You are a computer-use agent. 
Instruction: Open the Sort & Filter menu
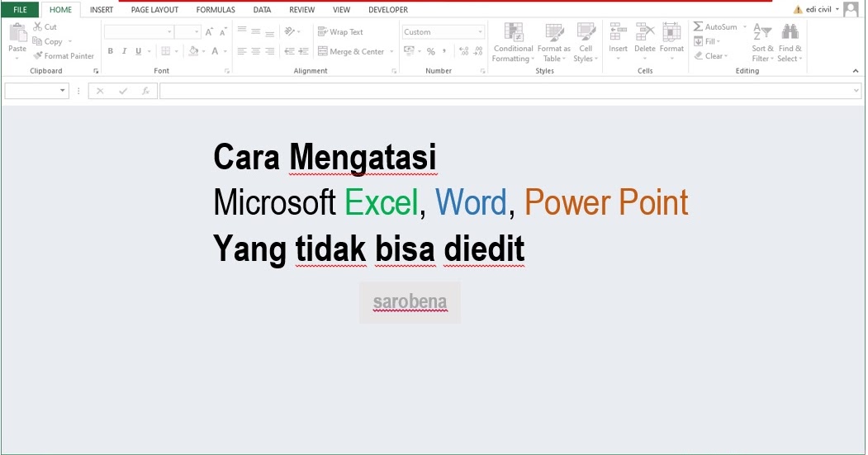762,43
